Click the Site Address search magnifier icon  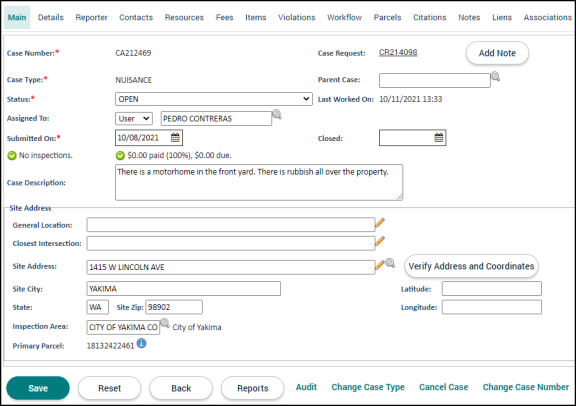coord(390,263)
